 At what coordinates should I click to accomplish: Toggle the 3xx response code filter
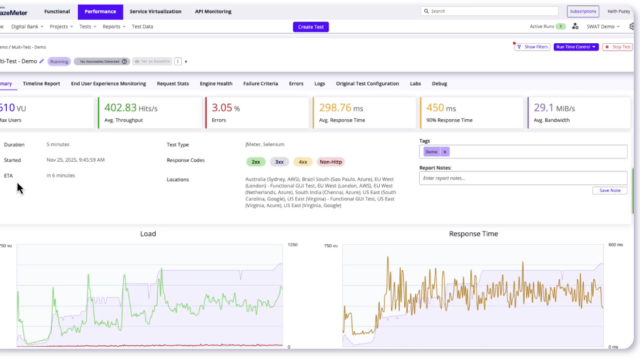[279, 162]
